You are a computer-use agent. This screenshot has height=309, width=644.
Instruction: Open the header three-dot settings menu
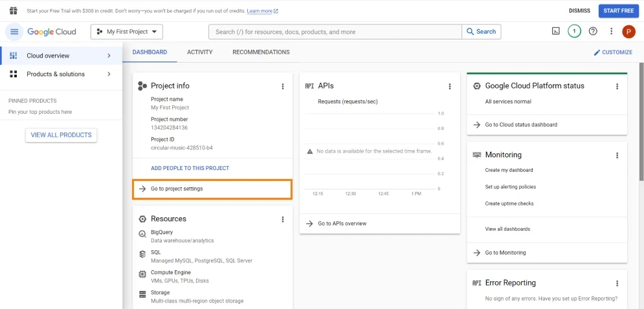(x=611, y=31)
